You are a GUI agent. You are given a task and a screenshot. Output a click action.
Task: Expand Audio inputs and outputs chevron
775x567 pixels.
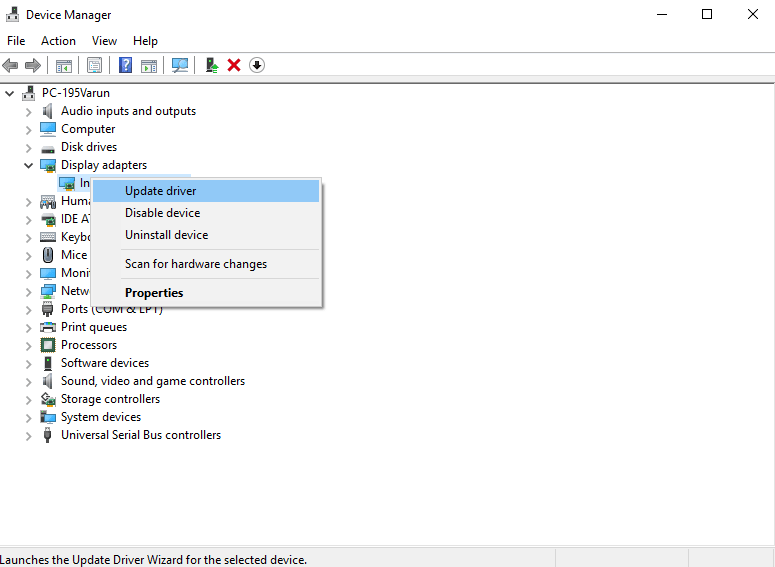[x=29, y=112]
